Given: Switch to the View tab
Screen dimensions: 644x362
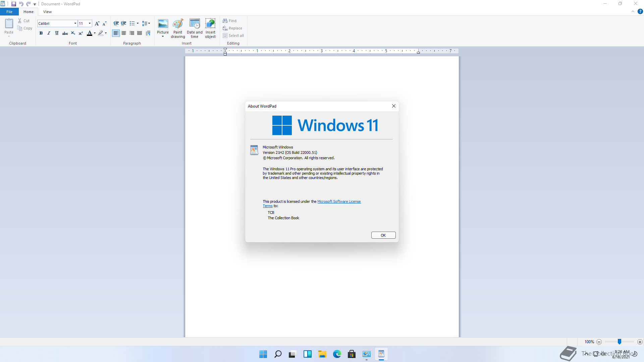Looking at the screenshot, I should click(x=47, y=12).
